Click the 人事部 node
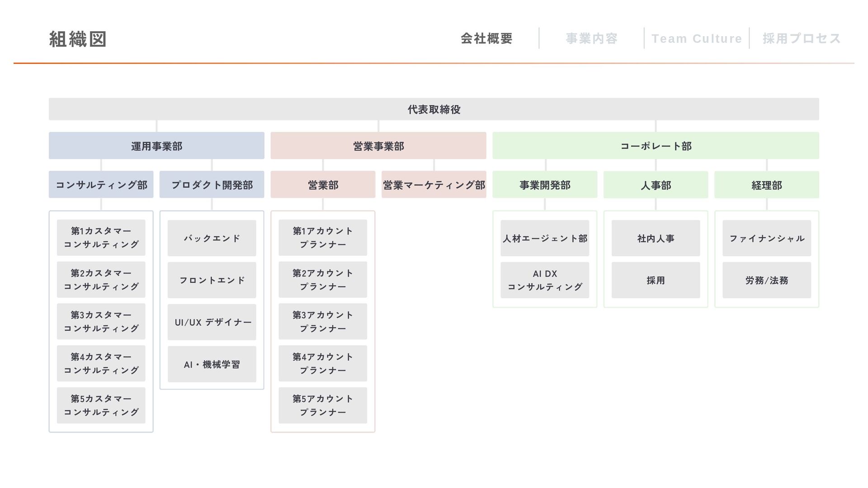The width and height of the screenshot is (868, 488). 656,185
